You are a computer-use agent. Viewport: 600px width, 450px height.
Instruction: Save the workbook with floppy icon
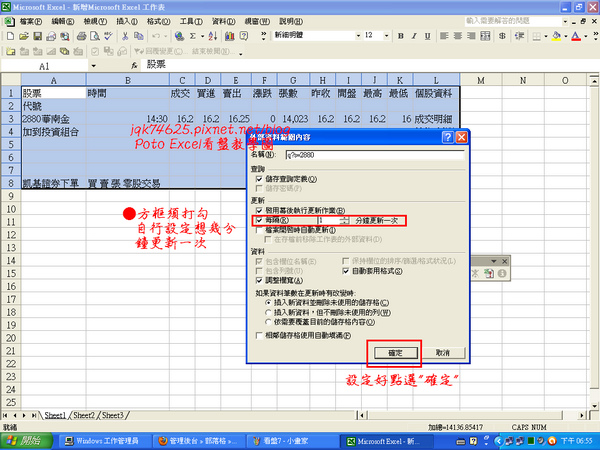pos(38,36)
